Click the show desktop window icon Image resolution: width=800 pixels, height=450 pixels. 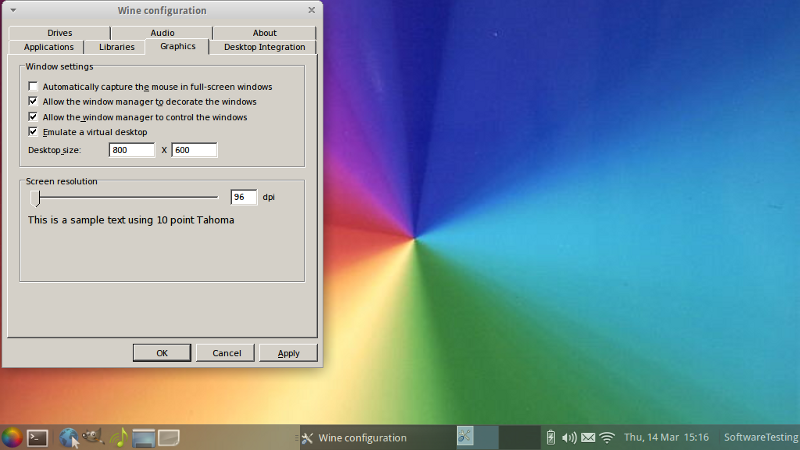point(143,438)
